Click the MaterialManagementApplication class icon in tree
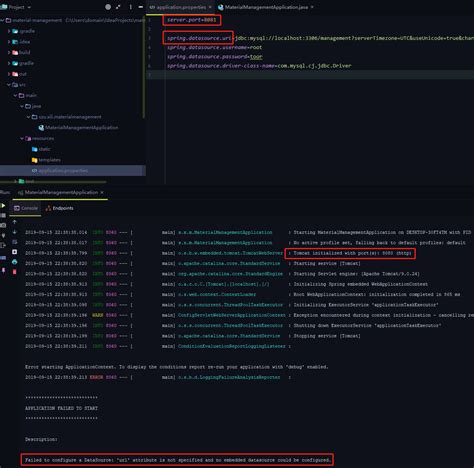 tap(41, 128)
